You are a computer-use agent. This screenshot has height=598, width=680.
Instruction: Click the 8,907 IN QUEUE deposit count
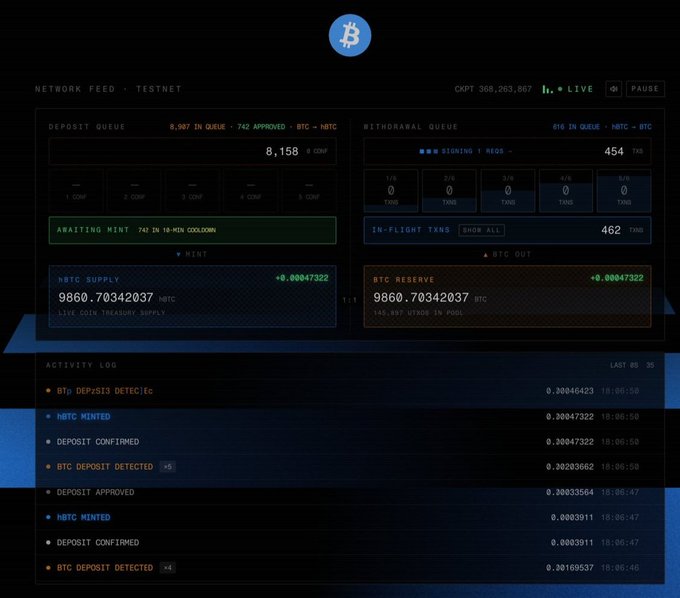click(197, 127)
